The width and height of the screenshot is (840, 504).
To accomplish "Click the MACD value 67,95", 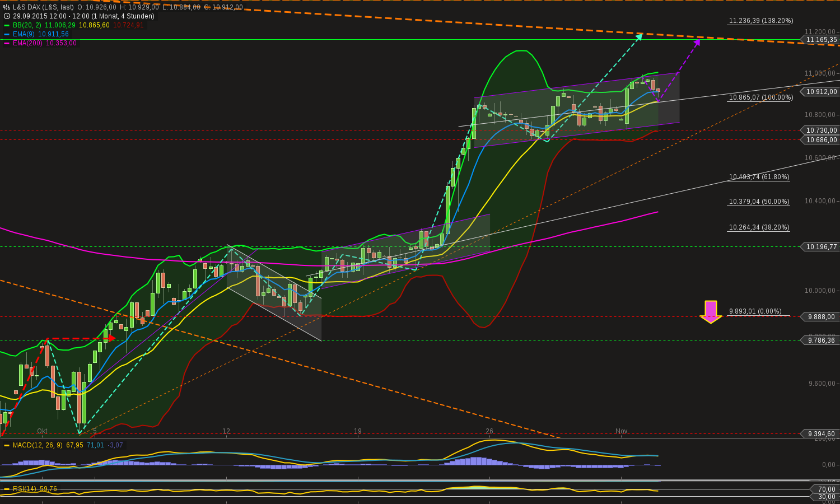I will coord(75,445).
